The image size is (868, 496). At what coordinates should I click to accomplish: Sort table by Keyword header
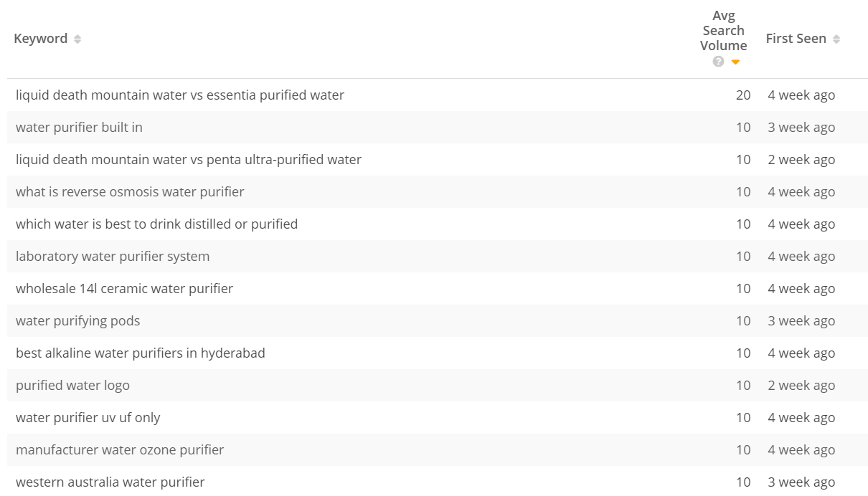(x=41, y=39)
